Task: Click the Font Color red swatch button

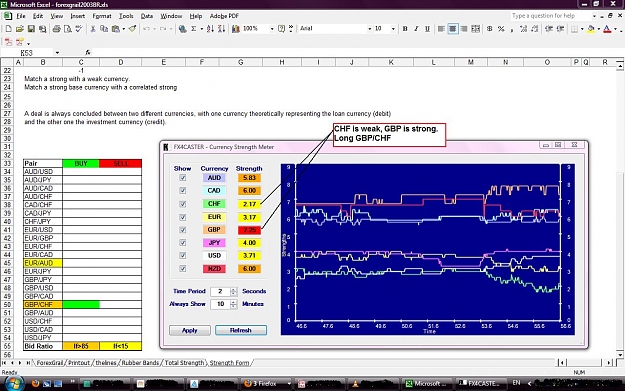Action: coord(607,29)
